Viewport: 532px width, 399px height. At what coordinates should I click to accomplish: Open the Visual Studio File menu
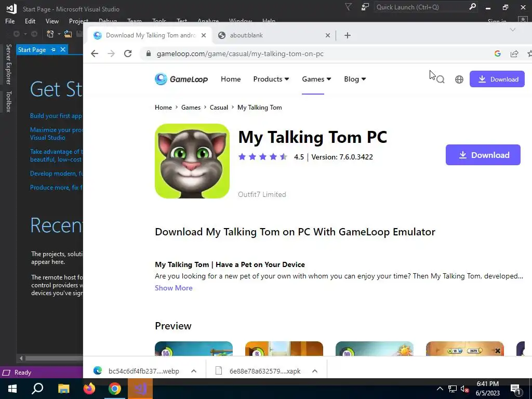click(10, 21)
